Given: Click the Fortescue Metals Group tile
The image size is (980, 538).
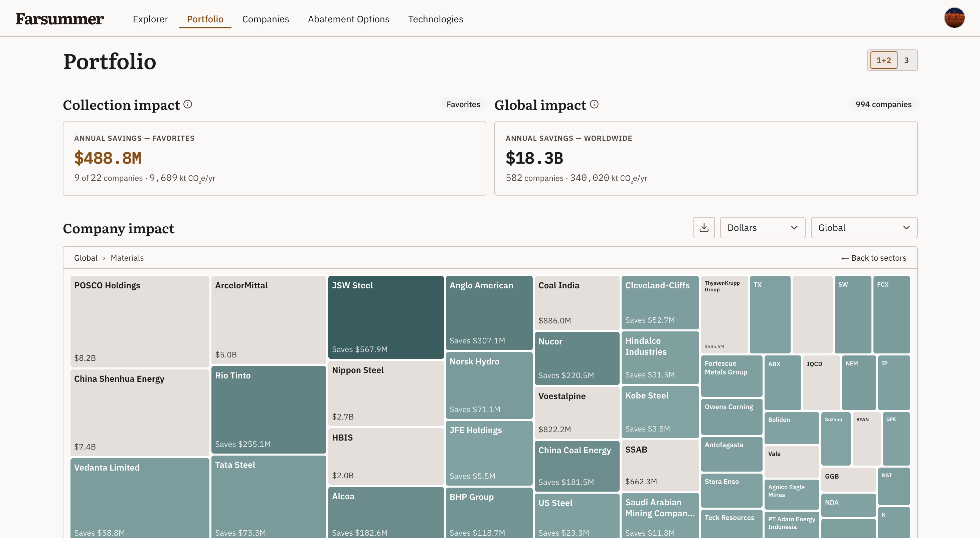Looking at the screenshot, I should pyautogui.click(x=731, y=376).
